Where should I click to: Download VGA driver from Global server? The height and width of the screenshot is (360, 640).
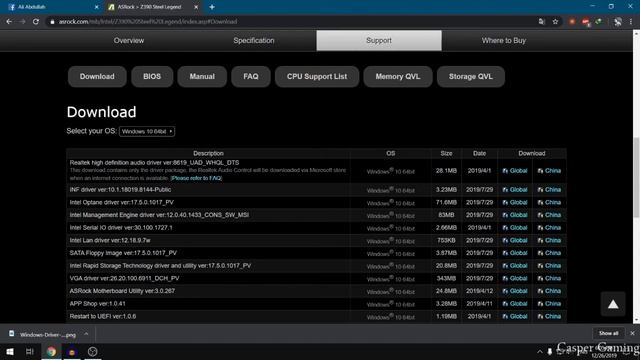(515, 278)
